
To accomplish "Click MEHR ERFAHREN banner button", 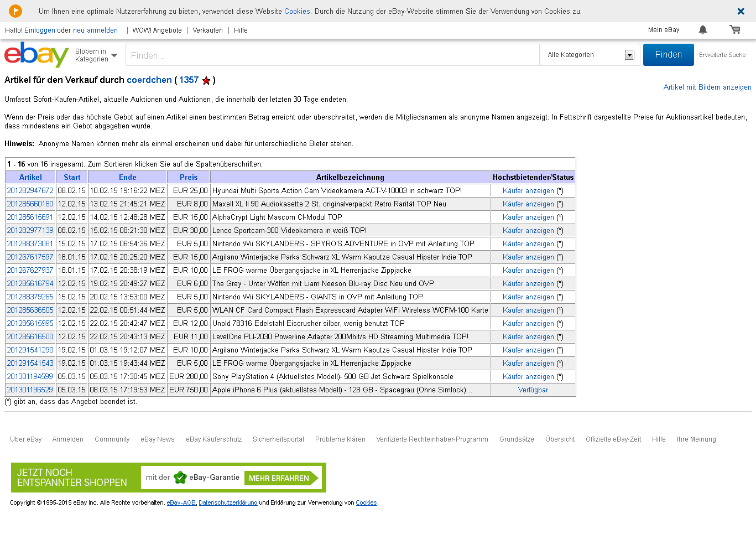I will click(283, 478).
